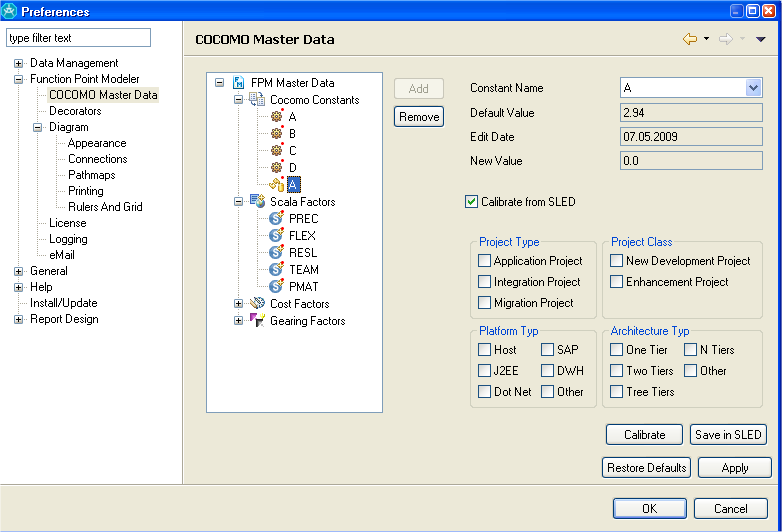The image size is (782, 532).
Task: Check the Migration Project box
Action: click(x=484, y=302)
